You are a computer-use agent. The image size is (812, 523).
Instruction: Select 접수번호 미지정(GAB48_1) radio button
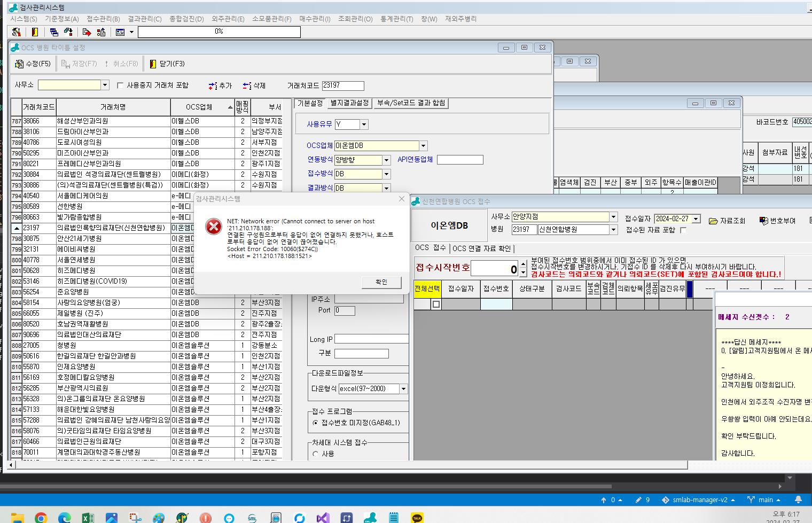[315, 423]
